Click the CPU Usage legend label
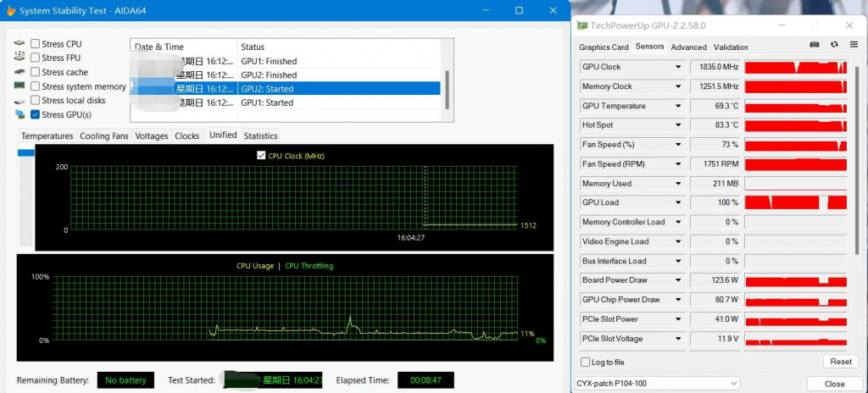This screenshot has width=868, height=393. click(255, 266)
